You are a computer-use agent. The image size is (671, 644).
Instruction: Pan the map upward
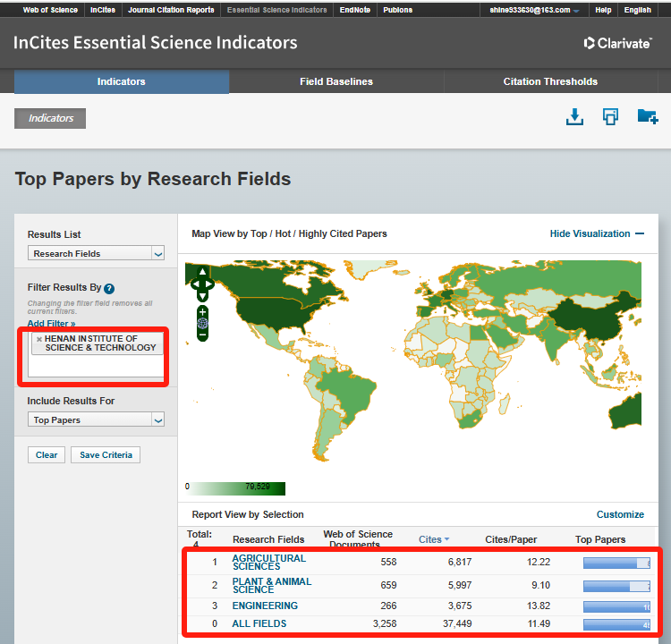pos(203,272)
